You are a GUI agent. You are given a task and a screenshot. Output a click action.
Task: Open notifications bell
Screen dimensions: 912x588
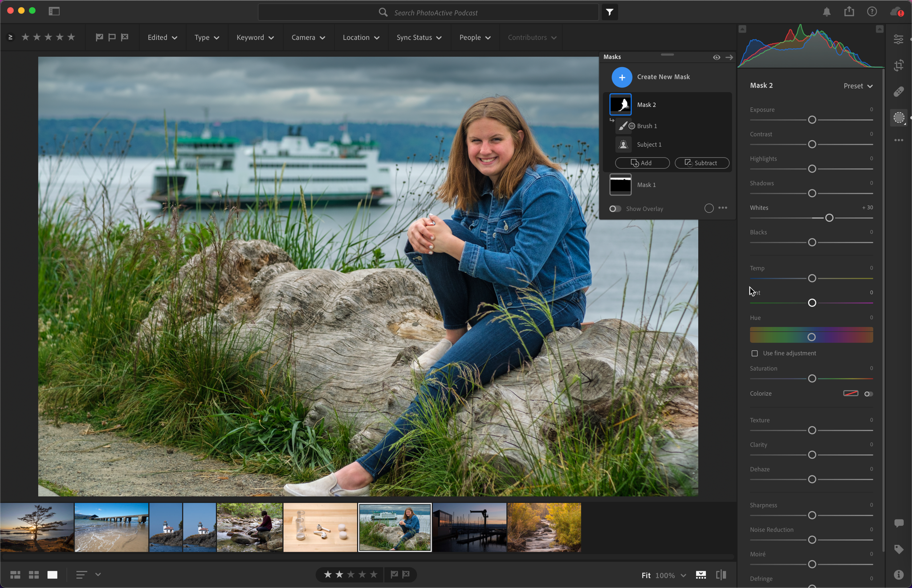coord(826,12)
